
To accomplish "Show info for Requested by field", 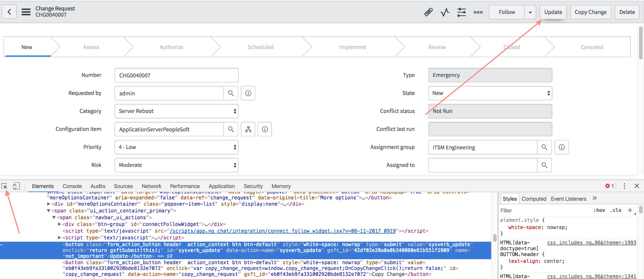I will 248,93.
